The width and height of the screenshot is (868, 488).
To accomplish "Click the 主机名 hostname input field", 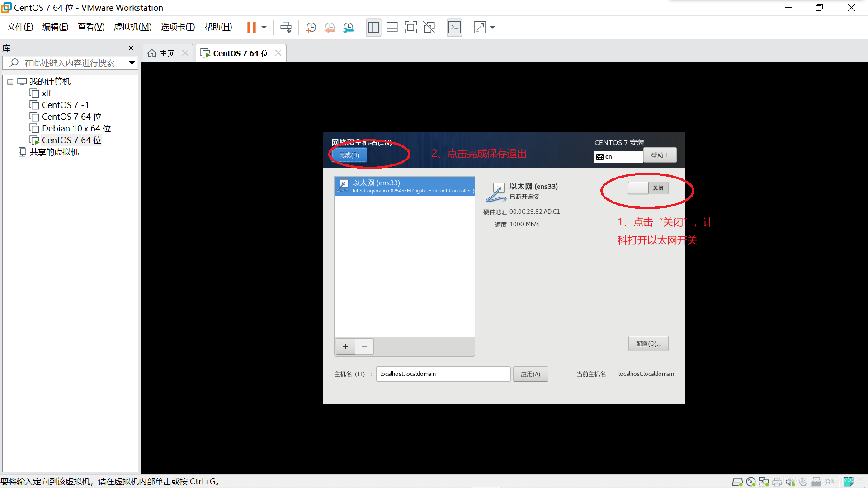I will [x=443, y=374].
